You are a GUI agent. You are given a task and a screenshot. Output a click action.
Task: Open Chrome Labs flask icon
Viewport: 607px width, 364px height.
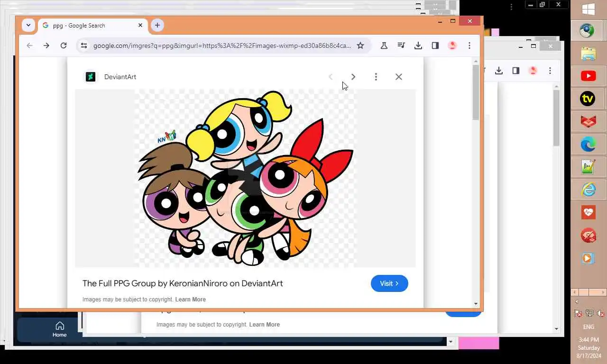point(384,45)
